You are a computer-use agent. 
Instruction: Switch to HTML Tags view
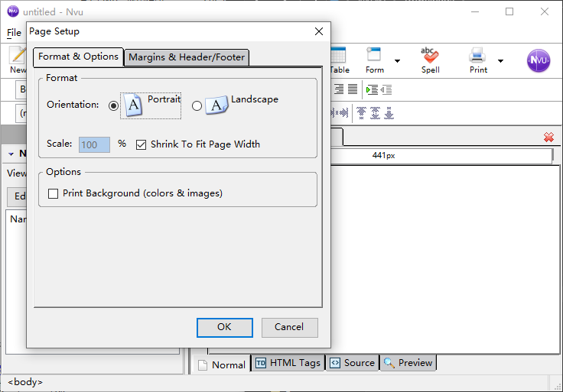pyautogui.click(x=288, y=363)
